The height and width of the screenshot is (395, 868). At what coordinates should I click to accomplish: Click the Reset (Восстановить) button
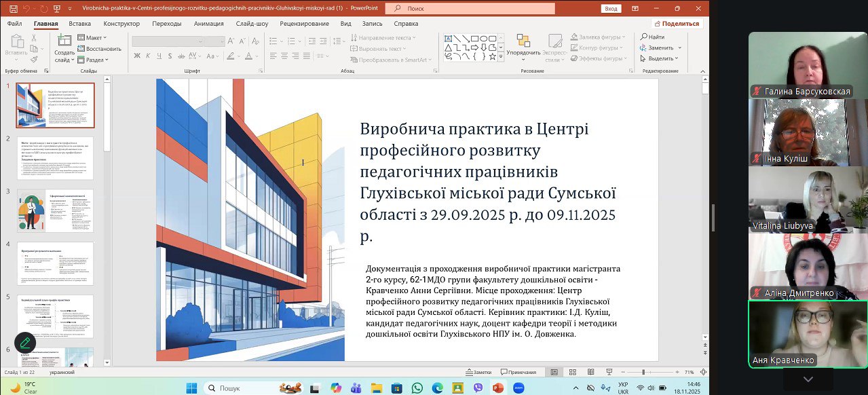click(x=100, y=49)
